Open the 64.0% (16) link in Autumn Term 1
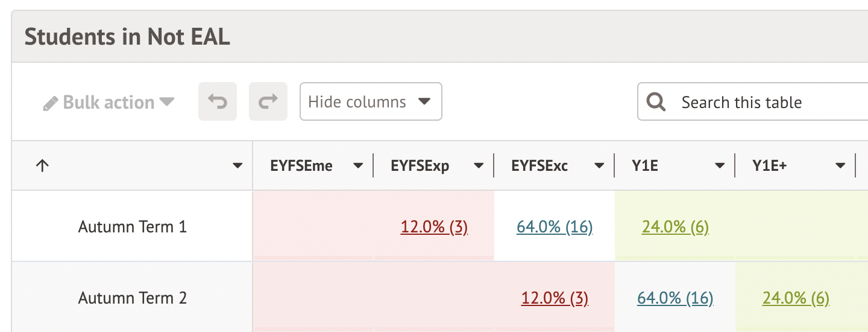The image size is (868, 332). [x=555, y=227]
